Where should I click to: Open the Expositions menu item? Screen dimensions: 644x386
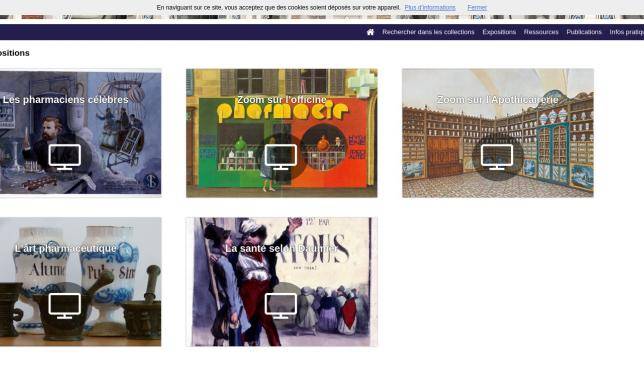pos(499,32)
